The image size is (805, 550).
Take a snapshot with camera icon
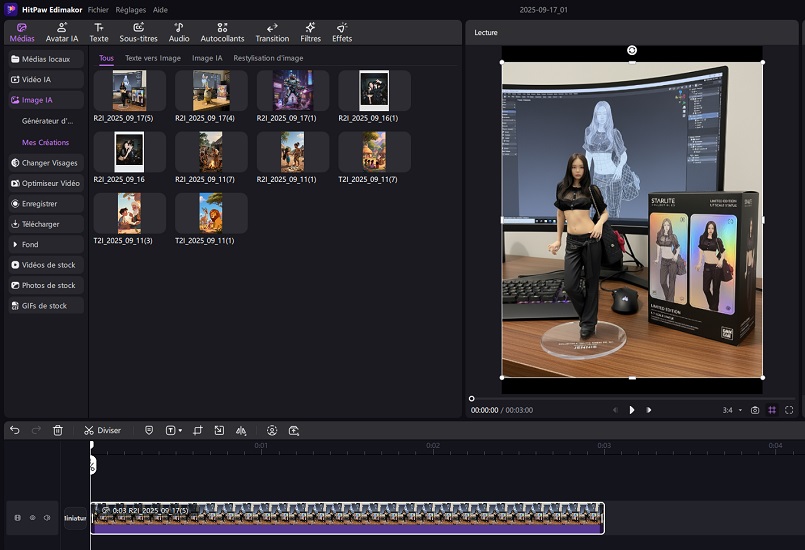[755, 410]
